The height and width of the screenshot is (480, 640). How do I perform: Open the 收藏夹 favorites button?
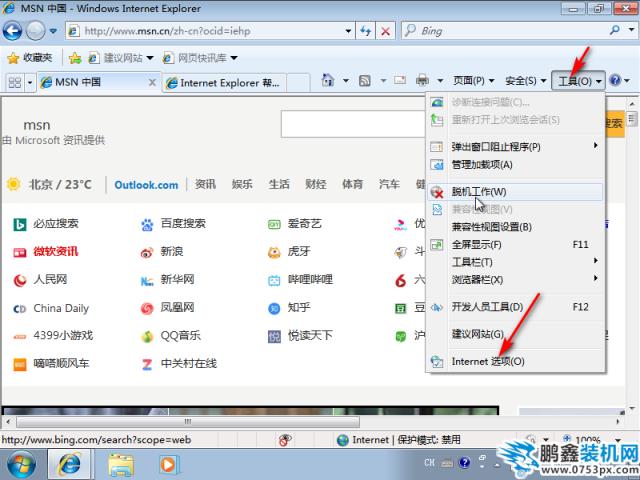coord(30,58)
